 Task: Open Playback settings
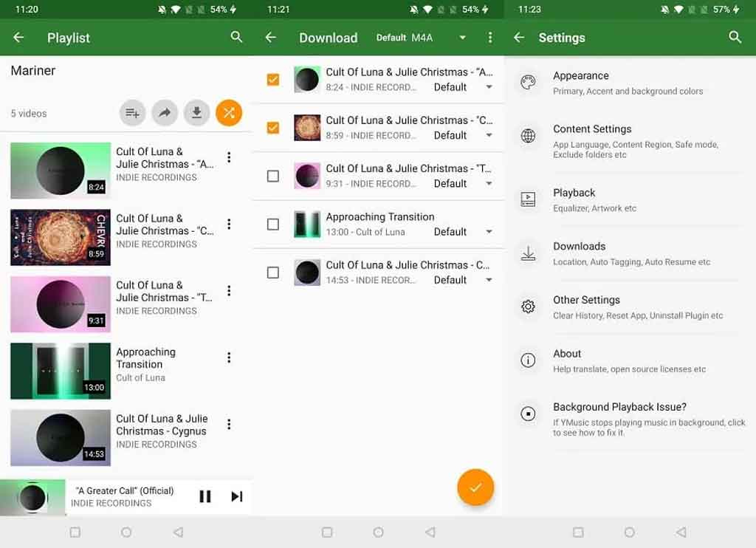tap(630, 199)
